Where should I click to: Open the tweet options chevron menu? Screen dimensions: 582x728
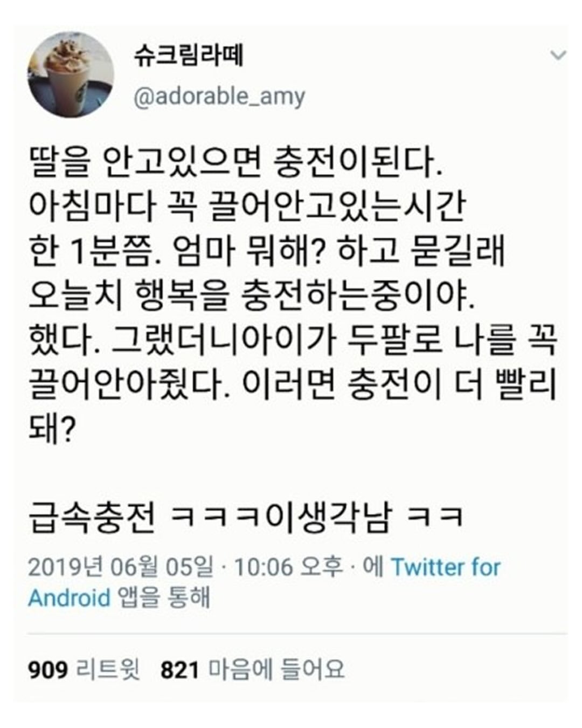pos(558,55)
